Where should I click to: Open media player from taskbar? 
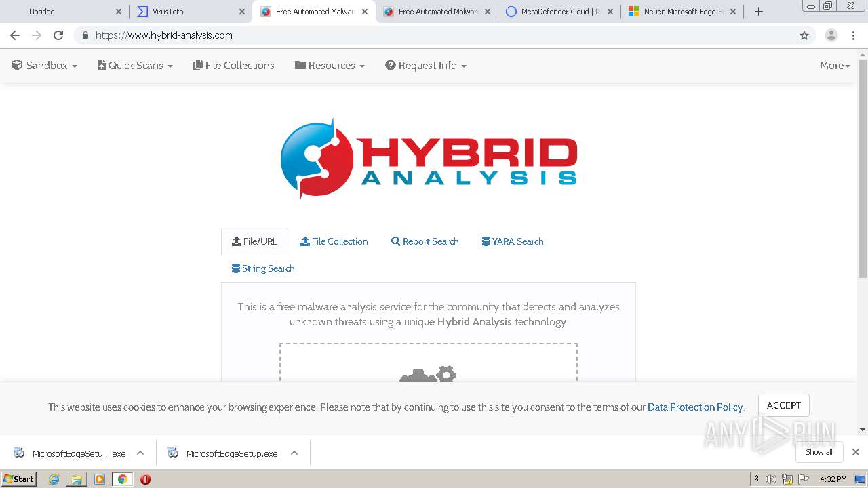click(x=100, y=479)
